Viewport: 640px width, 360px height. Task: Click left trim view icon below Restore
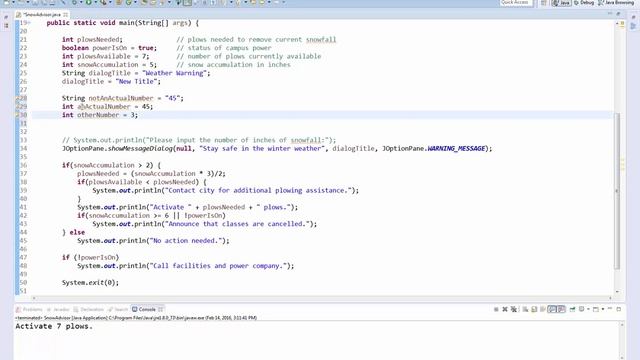coord(6,26)
